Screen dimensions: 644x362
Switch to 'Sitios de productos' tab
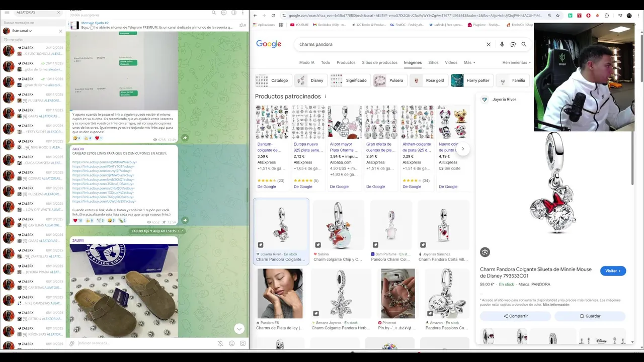pos(379,62)
